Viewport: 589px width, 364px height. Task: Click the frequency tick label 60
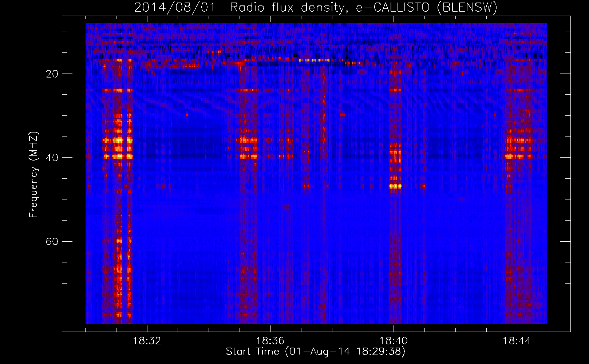coord(52,242)
